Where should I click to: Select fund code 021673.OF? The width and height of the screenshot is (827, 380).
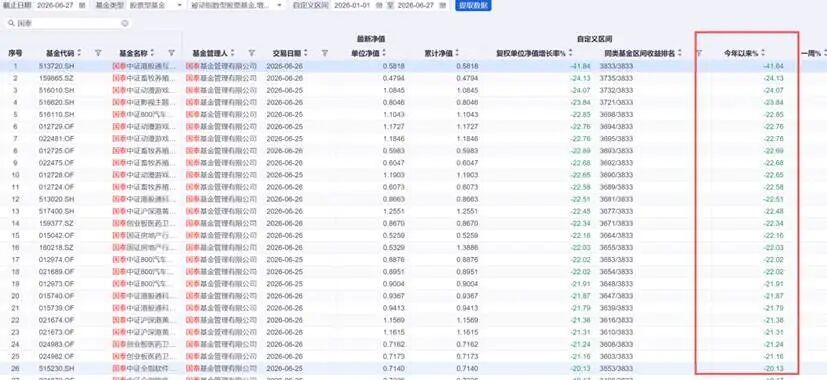(x=56, y=332)
